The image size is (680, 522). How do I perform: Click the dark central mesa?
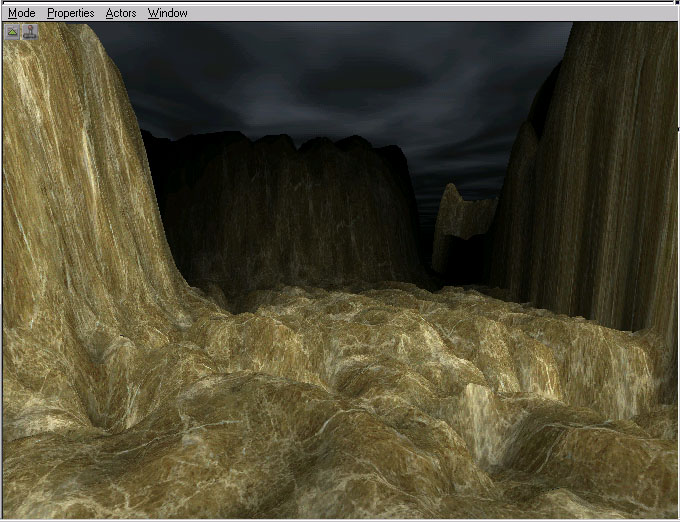coord(300,210)
